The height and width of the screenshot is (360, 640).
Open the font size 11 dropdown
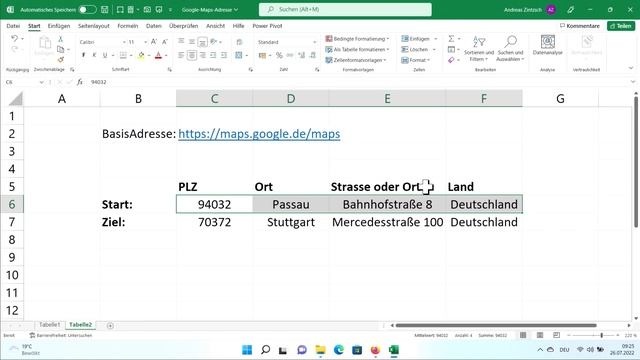pos(145,42)
